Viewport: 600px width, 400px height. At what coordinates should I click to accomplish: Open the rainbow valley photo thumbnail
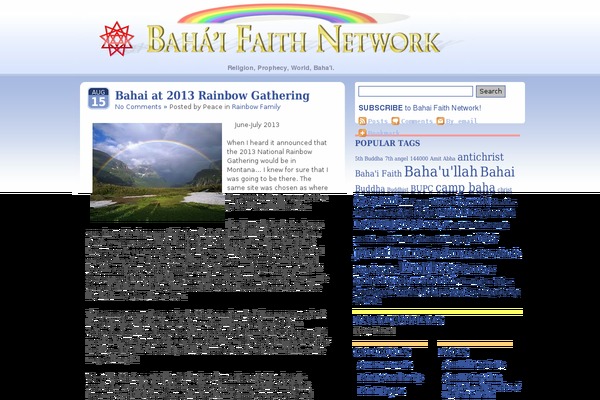(157, 172)
